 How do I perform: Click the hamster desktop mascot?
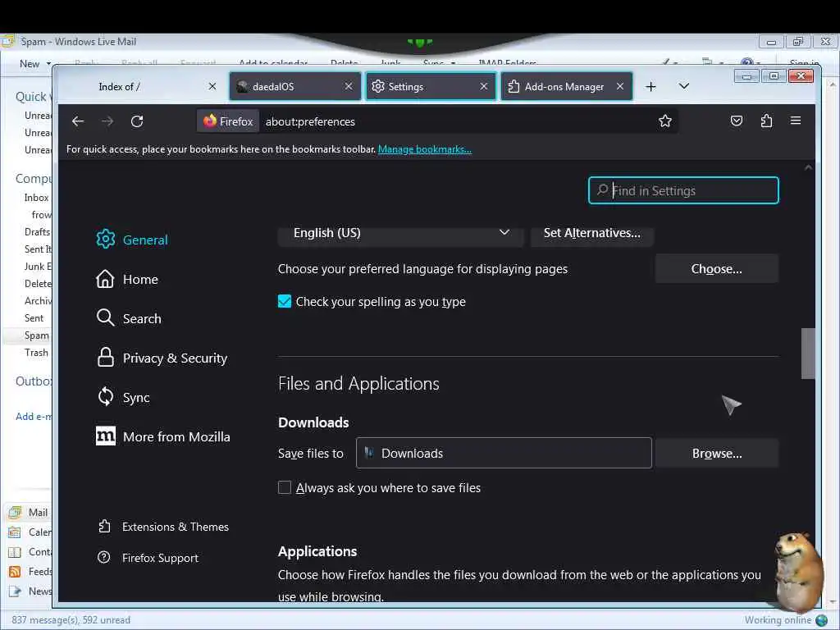pos(799,571)
